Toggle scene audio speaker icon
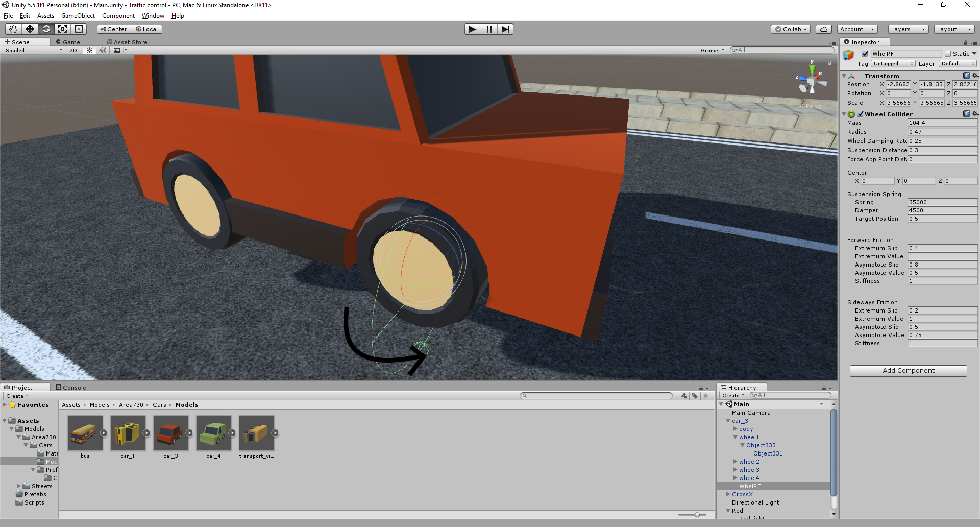The image size is (980, 527). [x=103, y=50]
